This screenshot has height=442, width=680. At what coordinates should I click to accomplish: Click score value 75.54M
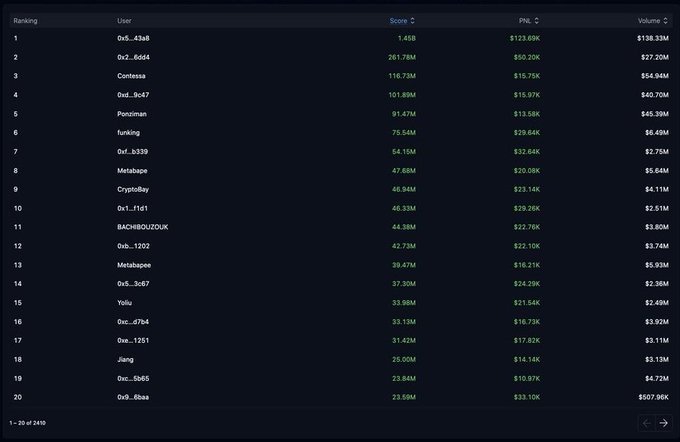[403, 133]
